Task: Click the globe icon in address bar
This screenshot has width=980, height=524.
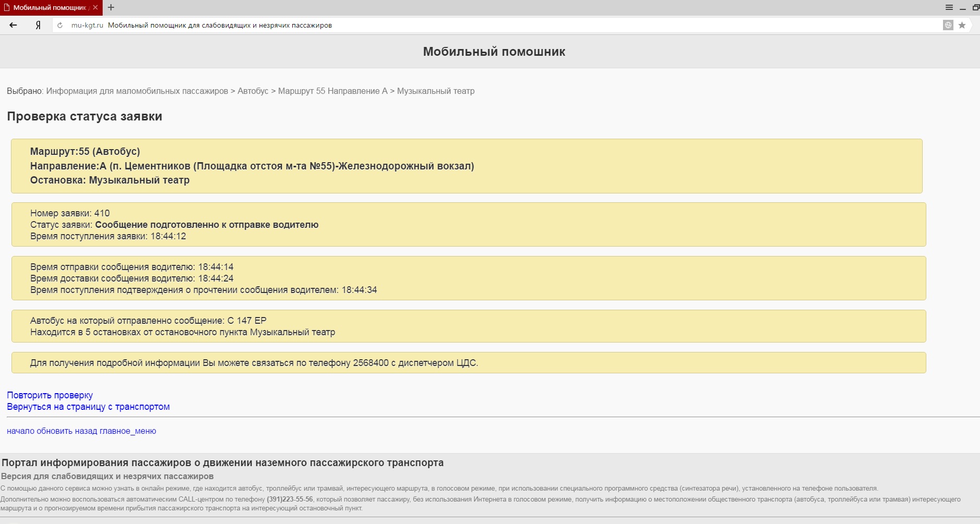Action: [948, 25]
